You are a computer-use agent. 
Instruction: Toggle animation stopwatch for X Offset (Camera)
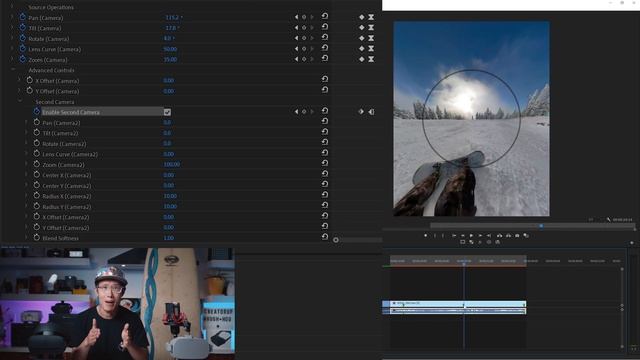(x=29, y=80)
